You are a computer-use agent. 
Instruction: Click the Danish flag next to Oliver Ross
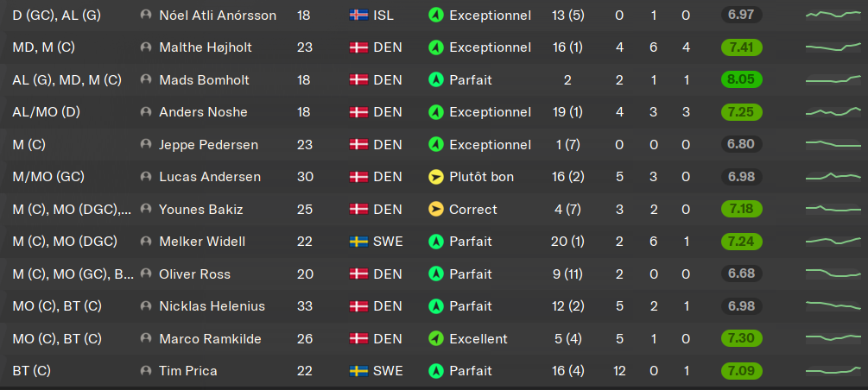click(358, 274)
